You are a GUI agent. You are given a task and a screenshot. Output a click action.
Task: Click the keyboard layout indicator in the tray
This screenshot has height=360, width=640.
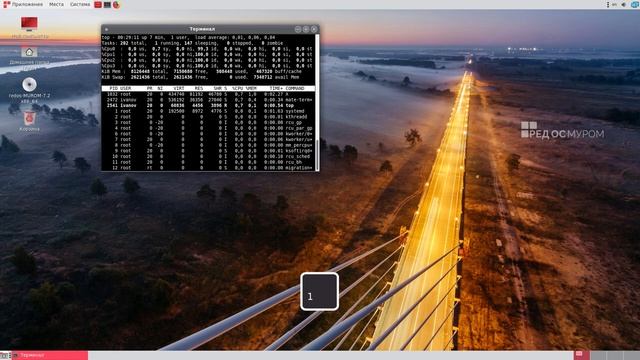tap(614, 4)
